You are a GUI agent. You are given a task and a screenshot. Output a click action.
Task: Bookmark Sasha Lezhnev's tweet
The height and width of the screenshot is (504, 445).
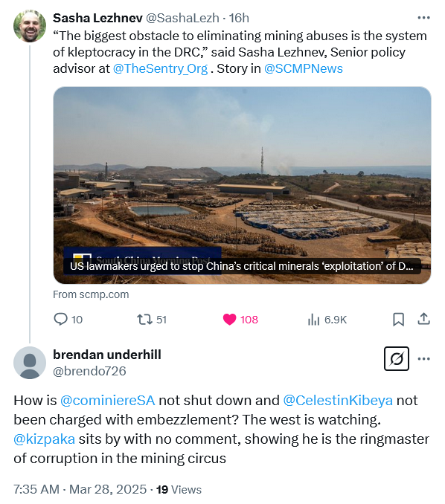pyautogui.click(x=398, y=320)
